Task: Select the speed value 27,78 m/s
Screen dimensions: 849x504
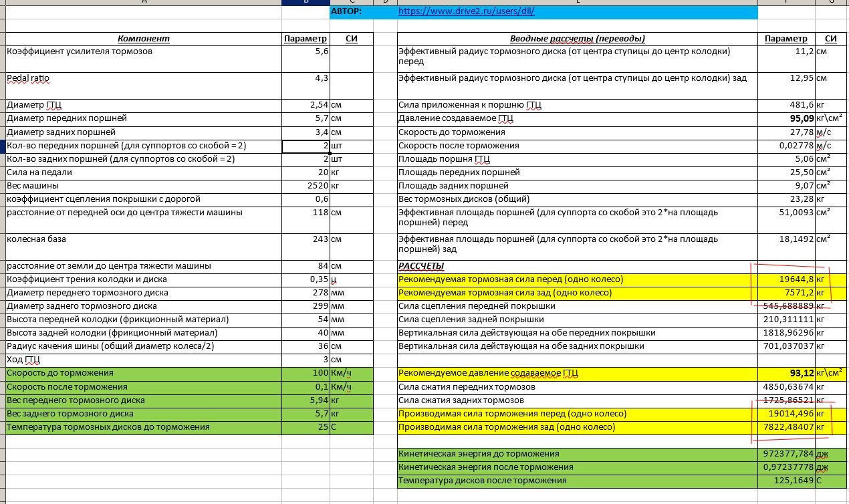Action: [x=786, y=132]
